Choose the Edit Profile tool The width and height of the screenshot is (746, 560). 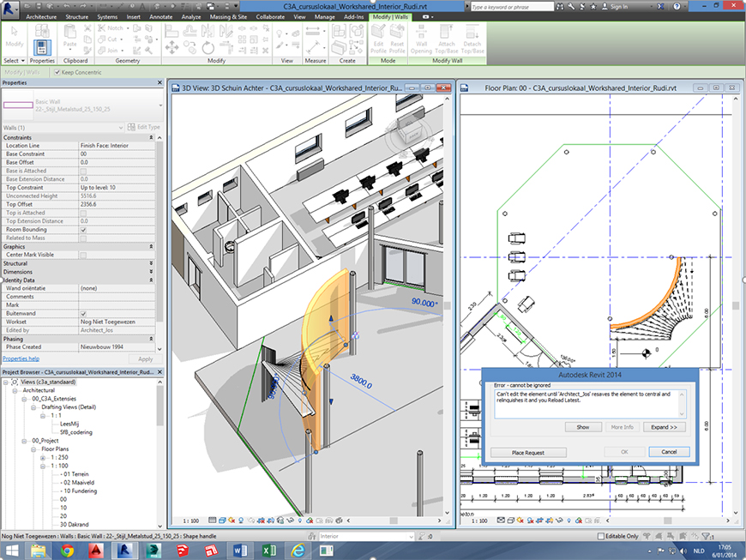pyautogui.click(x=378, y=39)
